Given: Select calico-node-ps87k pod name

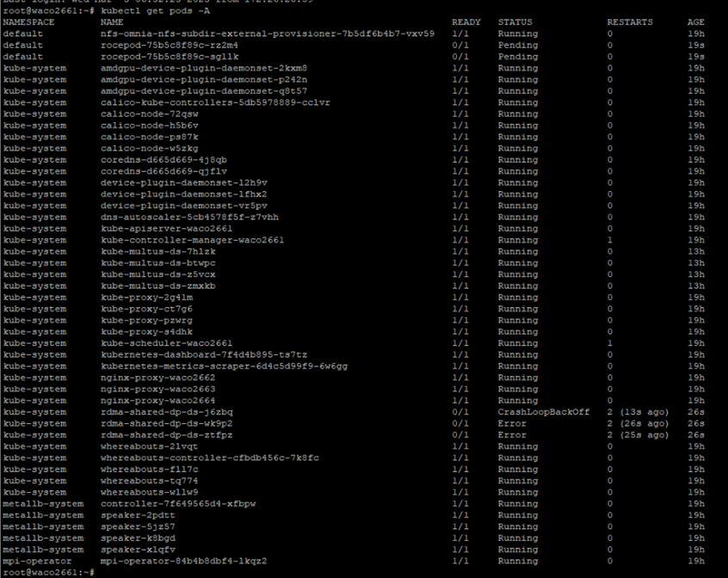Looking at the screenshot, I should pos(150,137).
